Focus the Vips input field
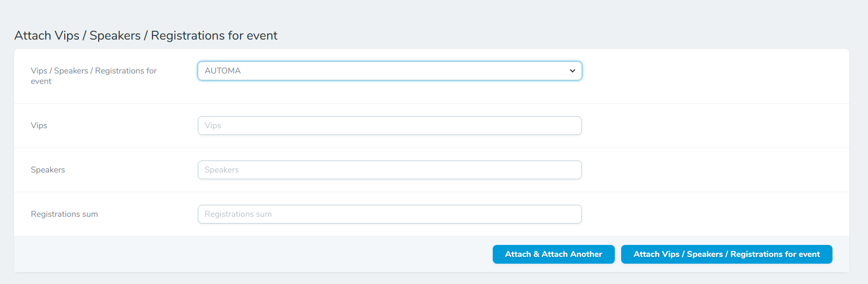Screen dimensions: 868x284 pos(389,126)
